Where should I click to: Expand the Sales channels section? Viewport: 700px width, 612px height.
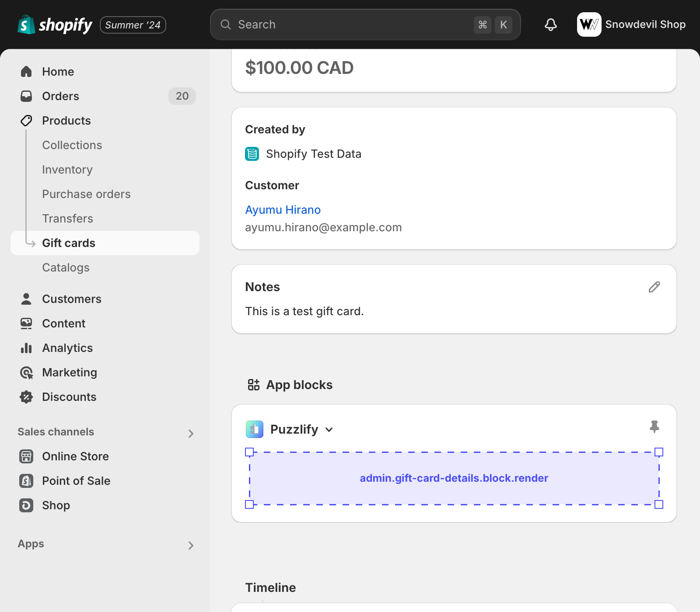coord(190,433)
